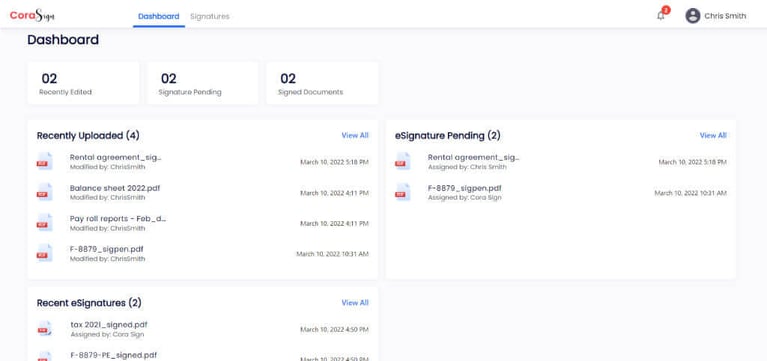Open Balance sheet 2022.pdf file name
The height and width of the screenshot is (361, 767).
click(x=114, y=188)
